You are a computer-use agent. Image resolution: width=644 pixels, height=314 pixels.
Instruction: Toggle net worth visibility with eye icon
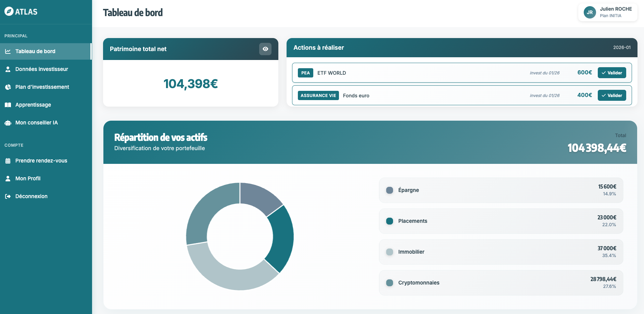265,49
